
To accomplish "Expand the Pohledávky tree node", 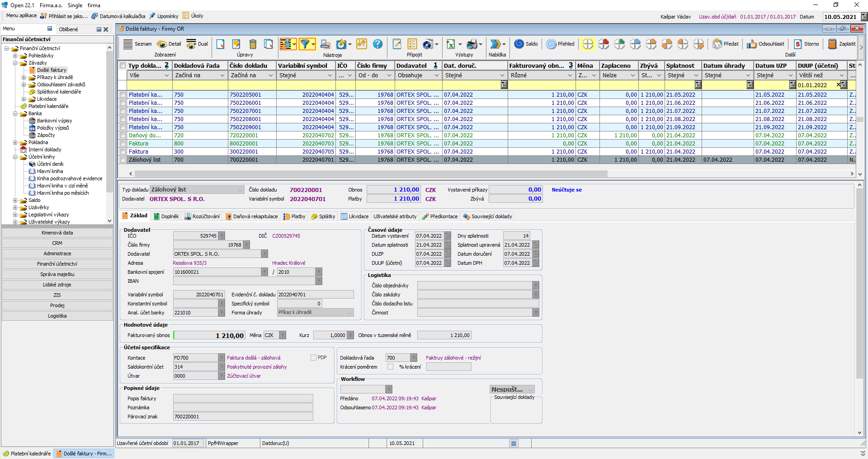I will [x=15, y=56].
